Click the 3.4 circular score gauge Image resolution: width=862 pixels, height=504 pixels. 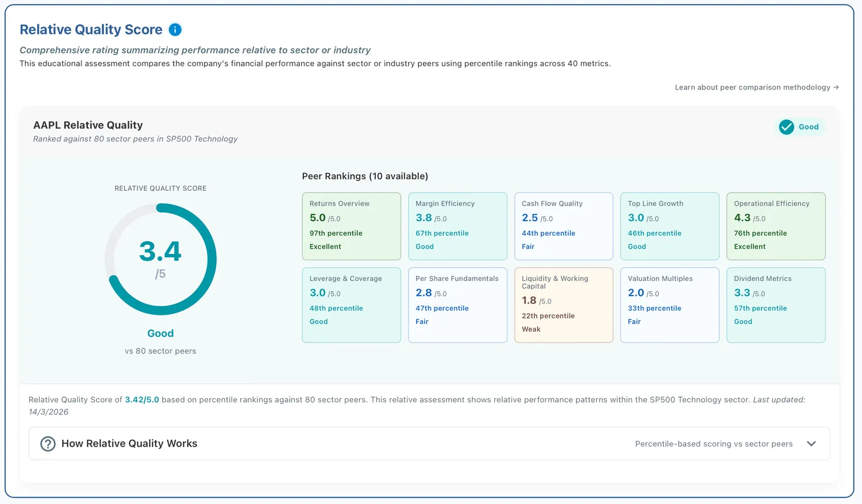click(160, 259)
